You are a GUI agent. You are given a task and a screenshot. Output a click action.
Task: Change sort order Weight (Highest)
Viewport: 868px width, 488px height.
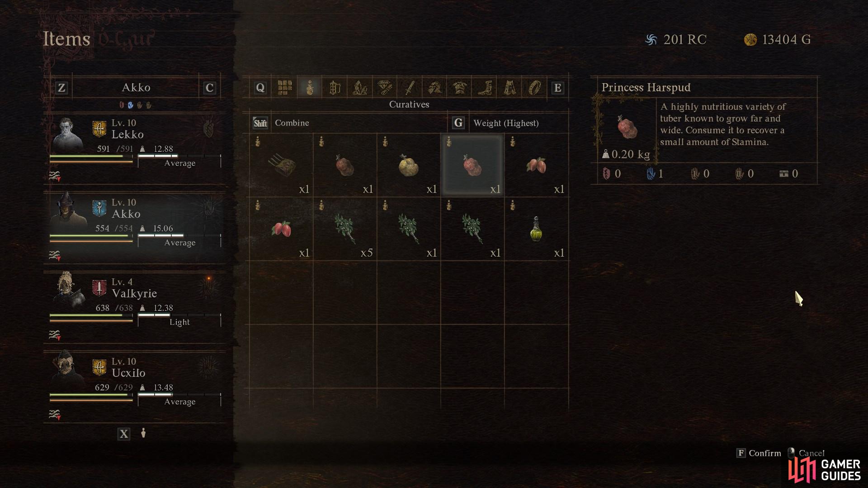pos(506,123)
